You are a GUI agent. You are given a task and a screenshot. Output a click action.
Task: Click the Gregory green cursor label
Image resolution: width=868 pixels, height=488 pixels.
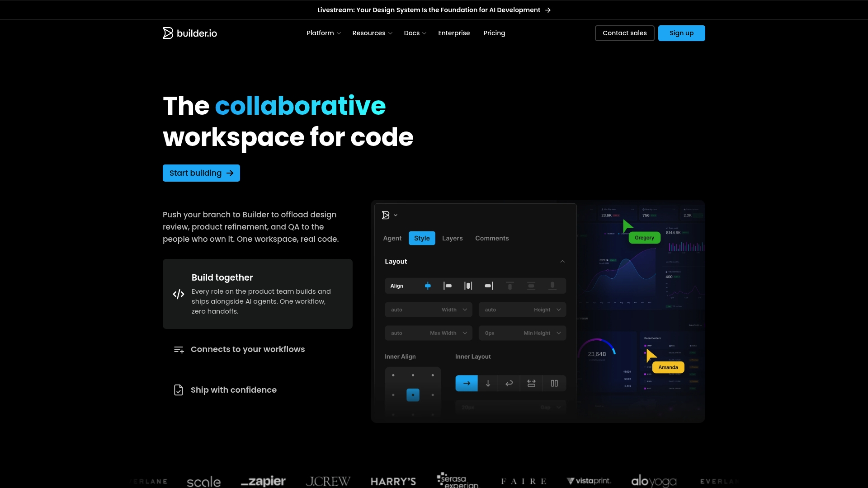pyautogui.click(x=644, y=238)
